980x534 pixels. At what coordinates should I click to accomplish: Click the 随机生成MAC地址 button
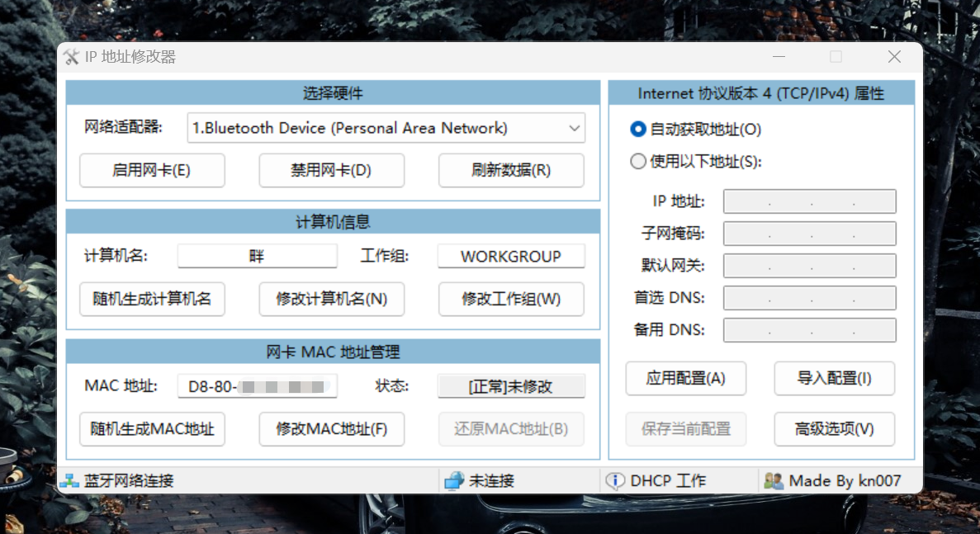(152, 429)
